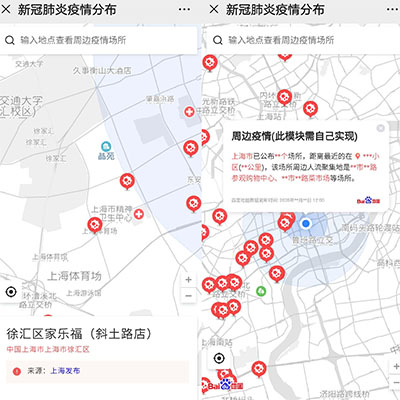
Task: Close the right 新冠肺炎疫情分布 page
Action: pos(214,9)
